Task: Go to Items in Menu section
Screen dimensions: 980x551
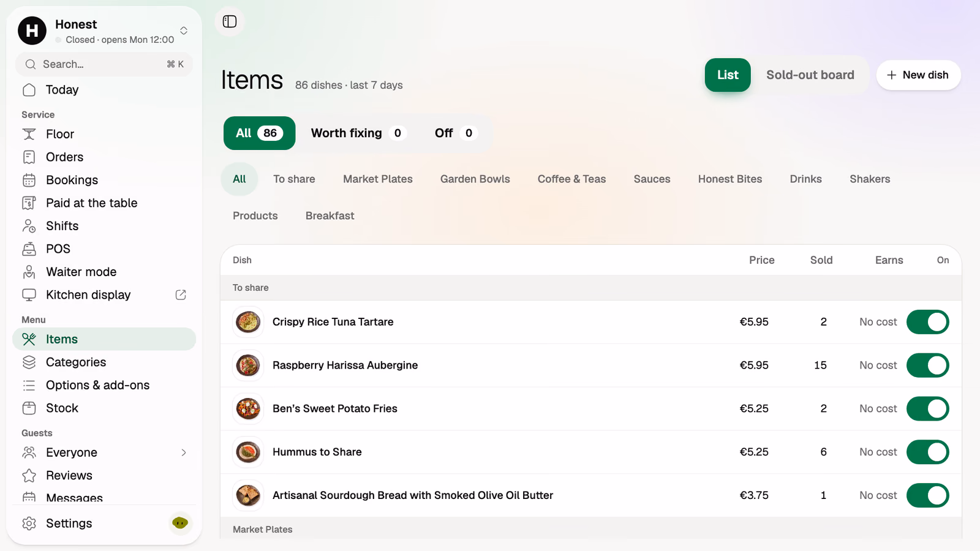Action: pyautogui.click(x=104, y=339)
